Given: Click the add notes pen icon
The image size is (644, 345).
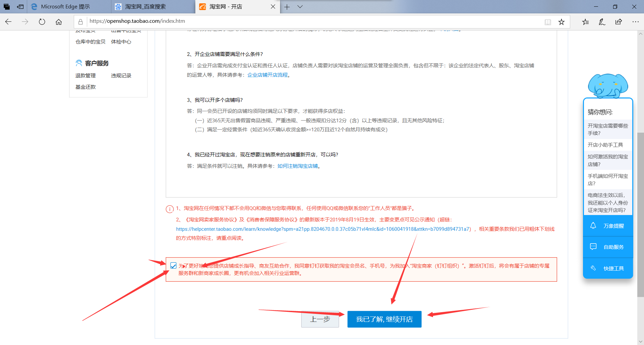Looking at the screenshot, I should point(602,22).
